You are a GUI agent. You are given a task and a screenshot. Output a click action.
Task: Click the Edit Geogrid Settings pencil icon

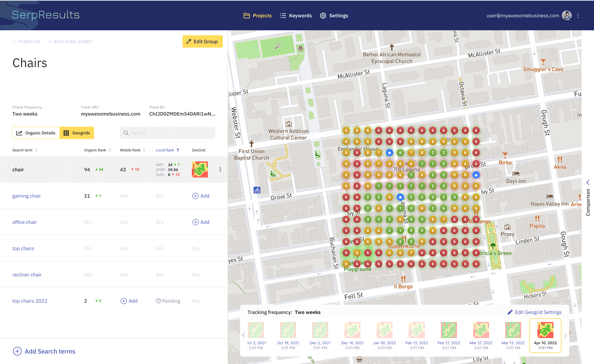pyautogui.click(x=510, y=312)
